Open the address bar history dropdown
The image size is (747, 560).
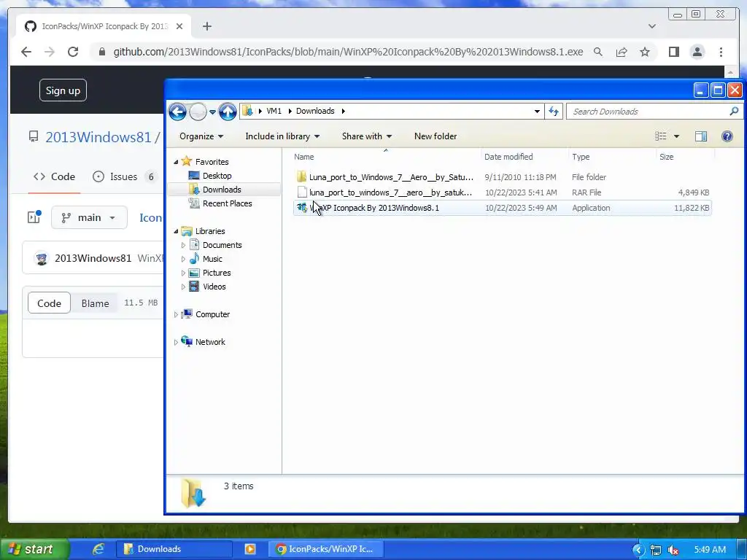pyautogui.click(x=537, y=112)
